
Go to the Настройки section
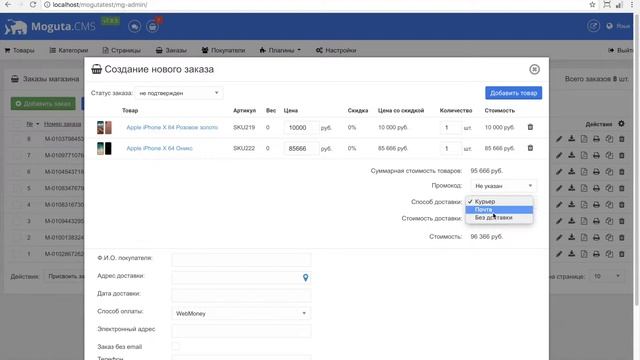point(336,50)
